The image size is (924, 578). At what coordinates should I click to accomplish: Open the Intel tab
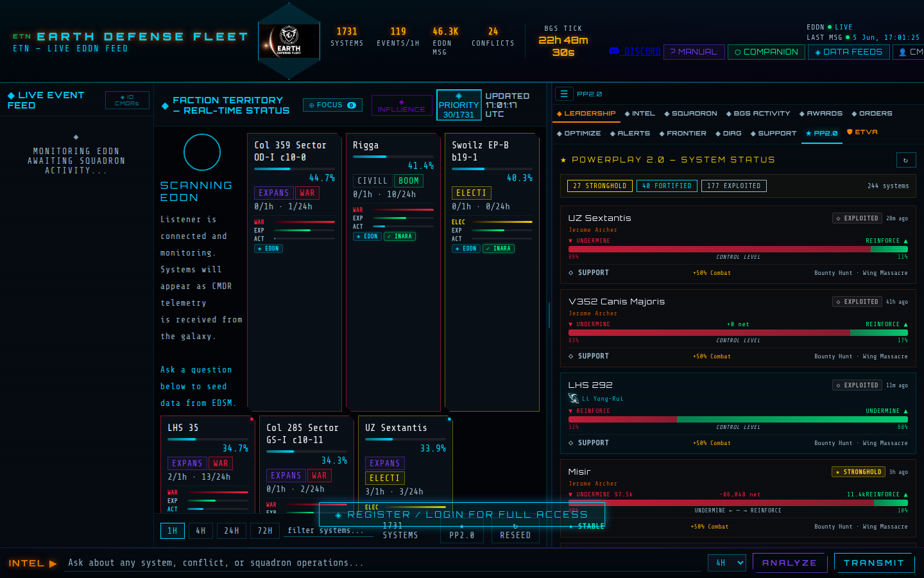pyautogui.click(x=640, y=114)
